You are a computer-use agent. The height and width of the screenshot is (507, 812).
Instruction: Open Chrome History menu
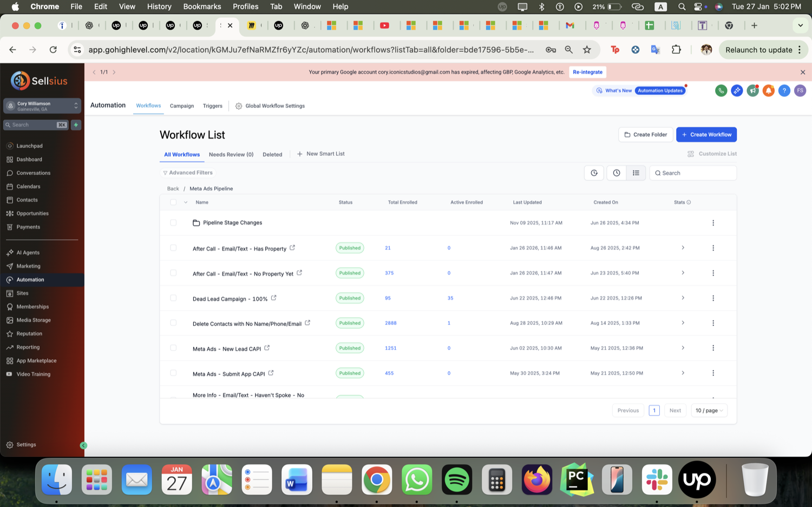(x=159, y=6)
